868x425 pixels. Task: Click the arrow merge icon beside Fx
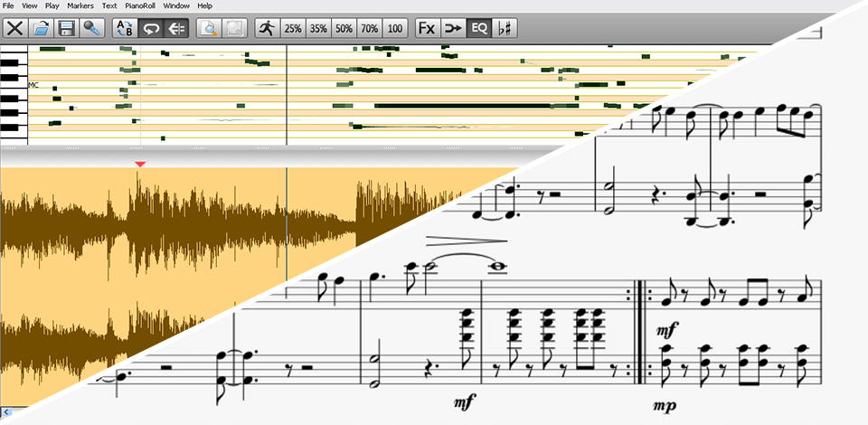pos(453,28)
